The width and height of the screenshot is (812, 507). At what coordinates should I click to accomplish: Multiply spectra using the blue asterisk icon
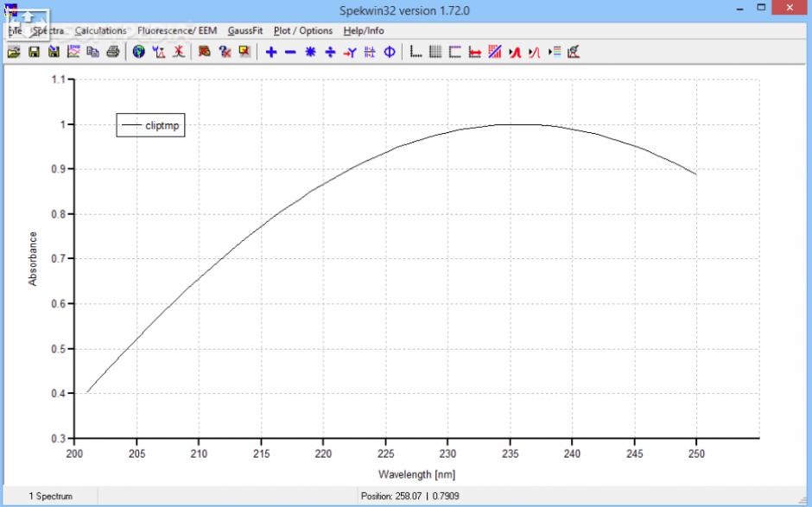click(310, 52)
